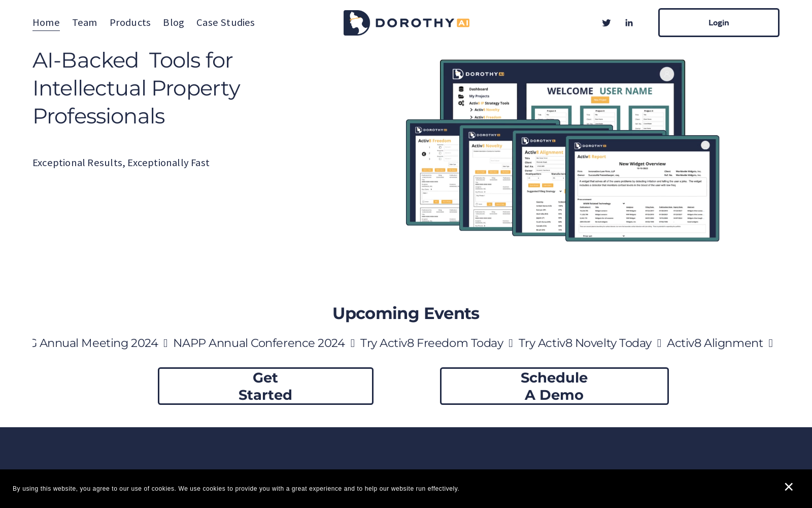
Task: Dismiss the cookie notice banner
Action: tap(789, 487)
